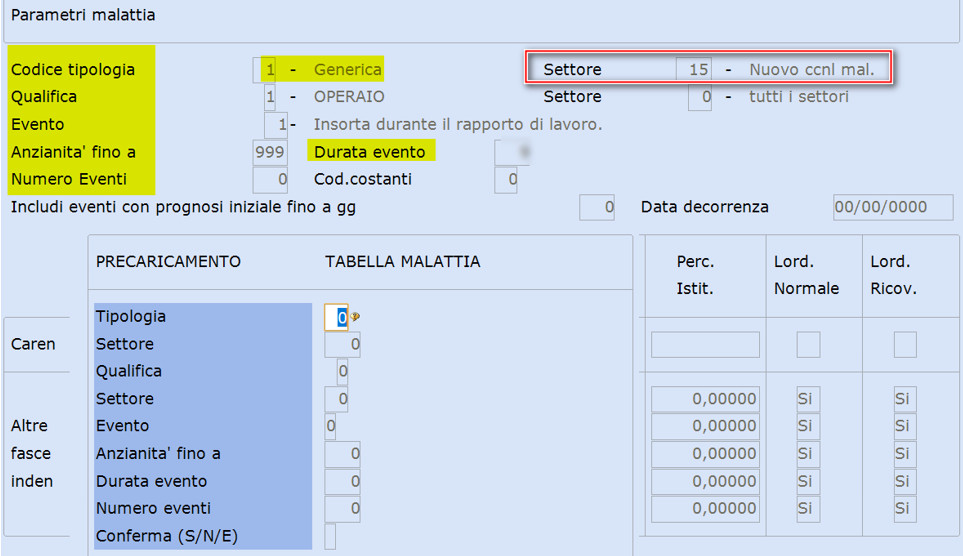Click the 'Parametri malattia' title

coord(83,15)
